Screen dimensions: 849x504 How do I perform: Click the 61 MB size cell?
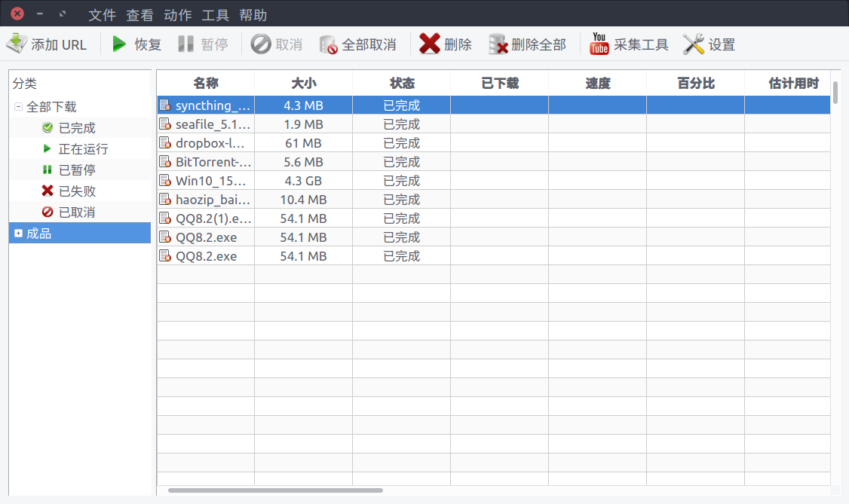(303, 143)
